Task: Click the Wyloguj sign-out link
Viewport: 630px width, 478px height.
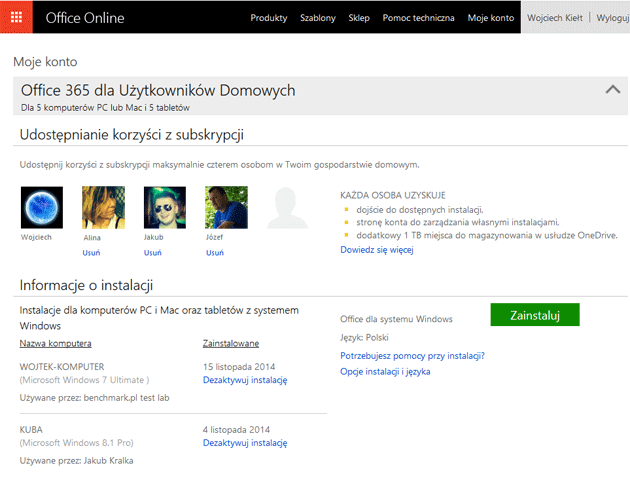Action: pyautogui.click(x=613, y=18)
